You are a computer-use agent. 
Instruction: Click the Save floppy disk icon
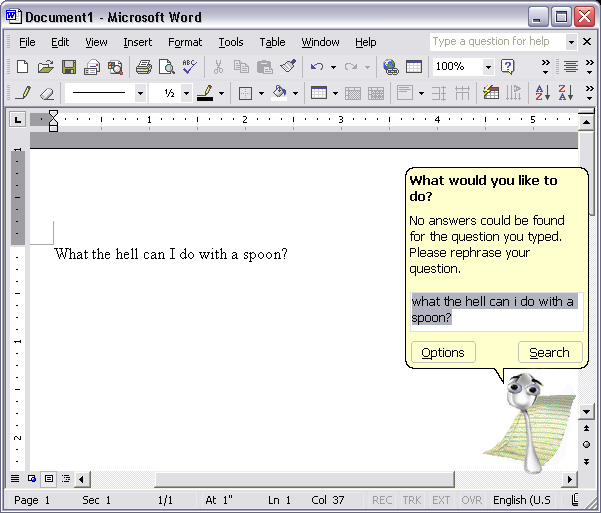69,67
